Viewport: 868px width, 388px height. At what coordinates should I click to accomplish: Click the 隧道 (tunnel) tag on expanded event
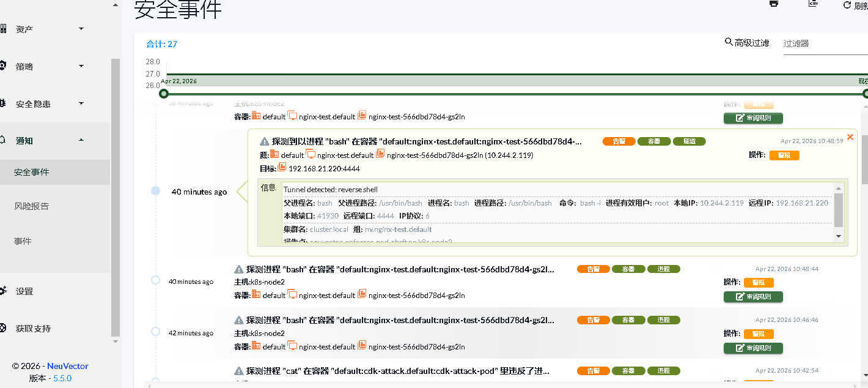pyautogui.click(x=689, y=141)
